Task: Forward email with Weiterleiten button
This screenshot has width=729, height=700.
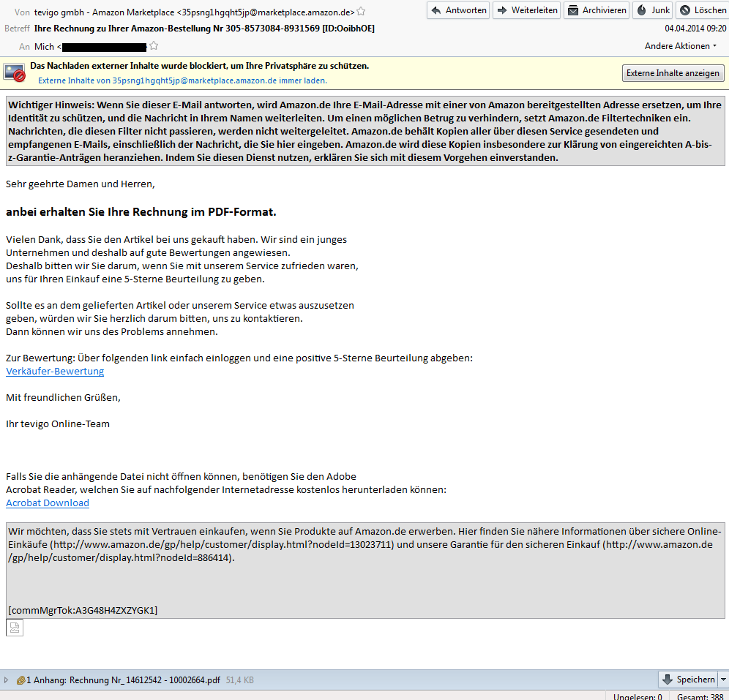Action: click(x=527, y=10)
